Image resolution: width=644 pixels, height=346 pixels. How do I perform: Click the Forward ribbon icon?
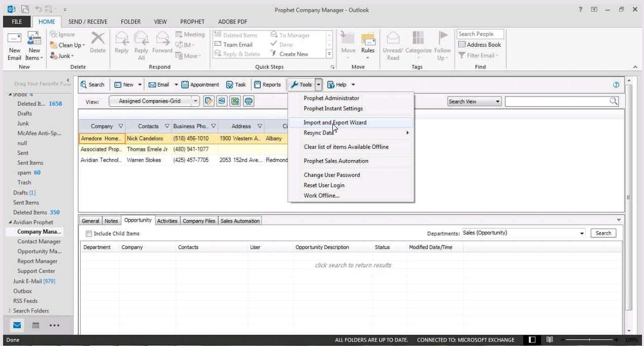tap(162, 39)
